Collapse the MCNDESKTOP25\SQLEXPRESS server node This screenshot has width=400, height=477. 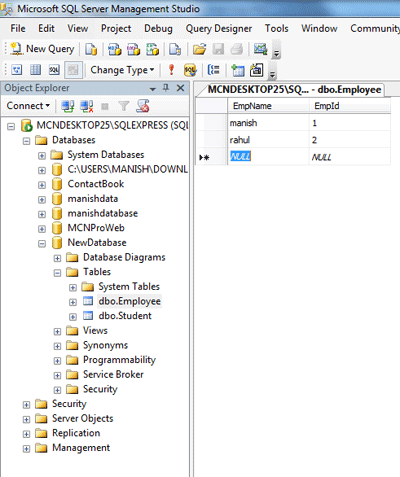(11, 126)
